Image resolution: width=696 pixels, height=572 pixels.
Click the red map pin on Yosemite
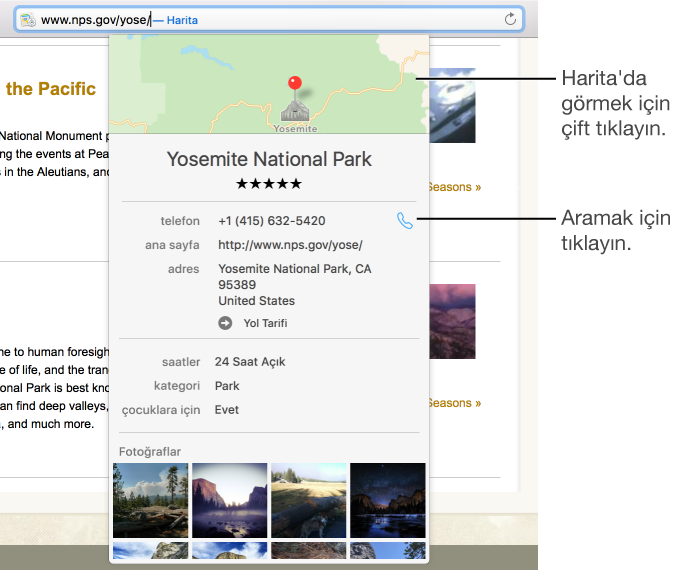coord(295,83)
